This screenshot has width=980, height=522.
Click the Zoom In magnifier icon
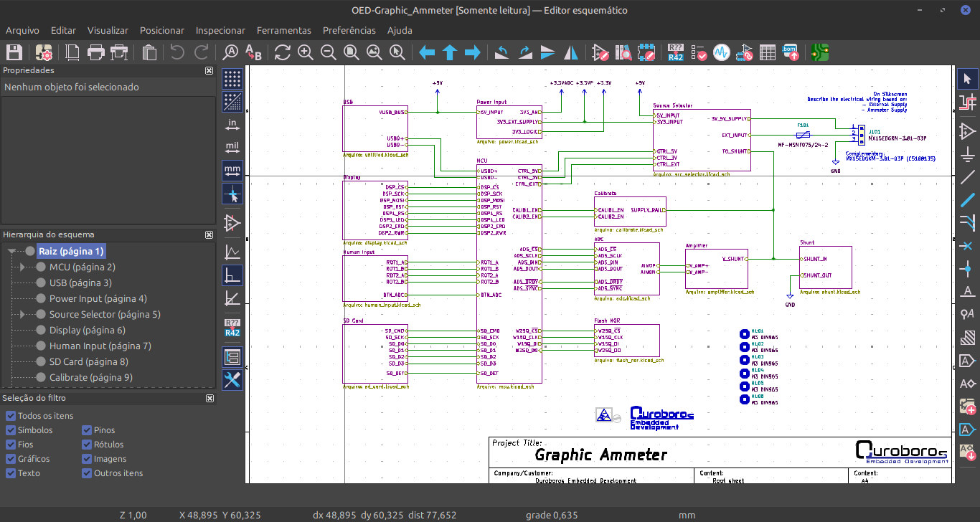[306, 52]
